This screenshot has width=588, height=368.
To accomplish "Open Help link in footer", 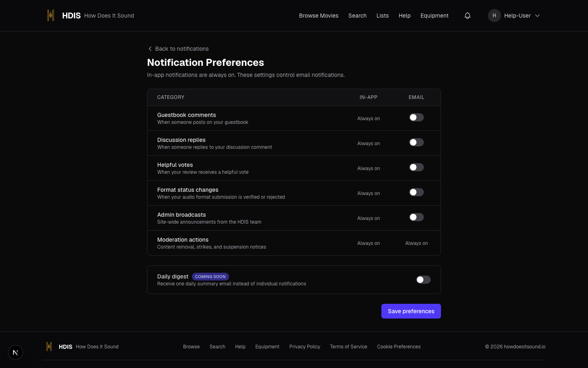I will (x=240, y=347).
